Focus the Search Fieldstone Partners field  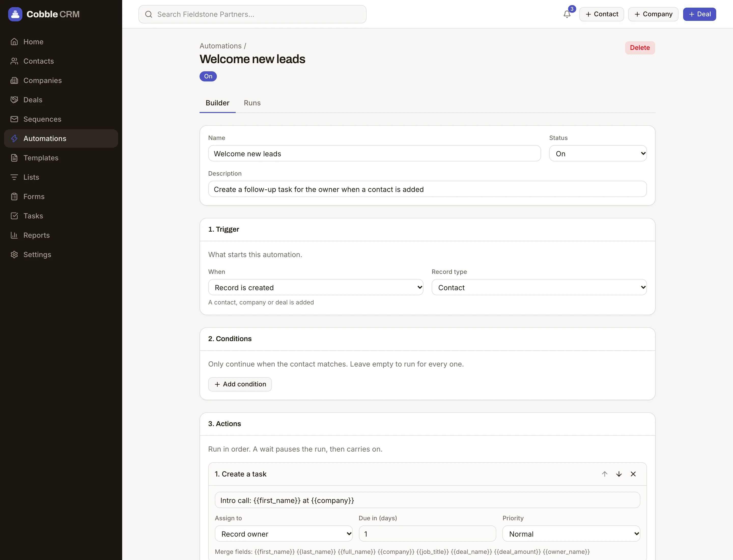[252, 14]
